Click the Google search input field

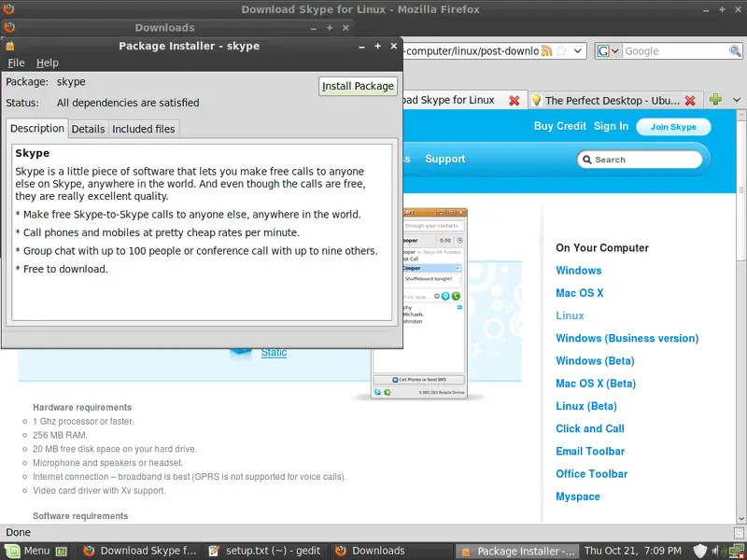pos(675,51)
